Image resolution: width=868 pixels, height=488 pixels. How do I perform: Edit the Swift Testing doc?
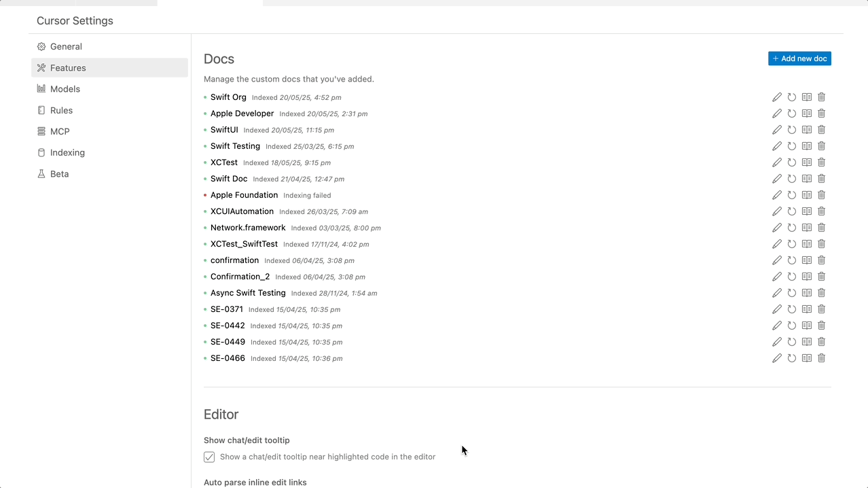(777, 146)
